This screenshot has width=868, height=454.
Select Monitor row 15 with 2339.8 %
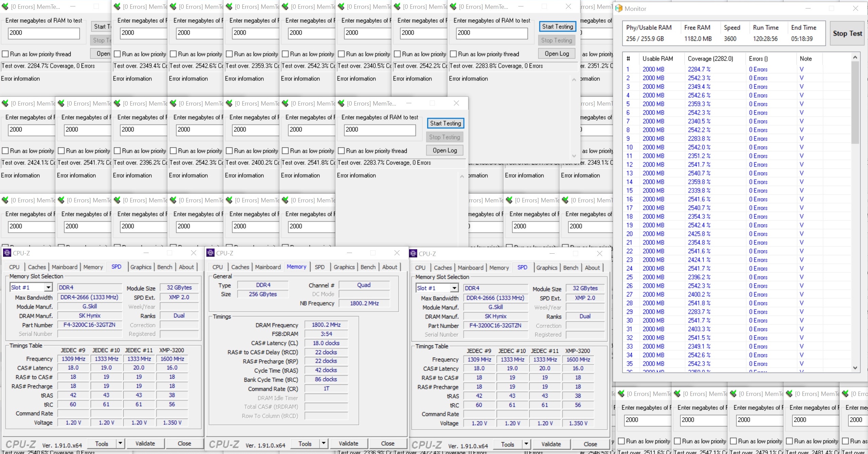(737, 190)
